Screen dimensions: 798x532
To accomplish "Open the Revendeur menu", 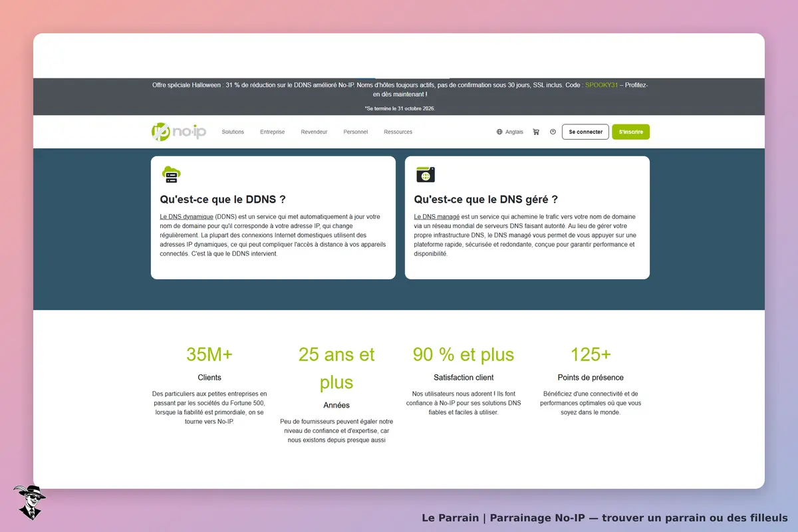I will 314,132.
